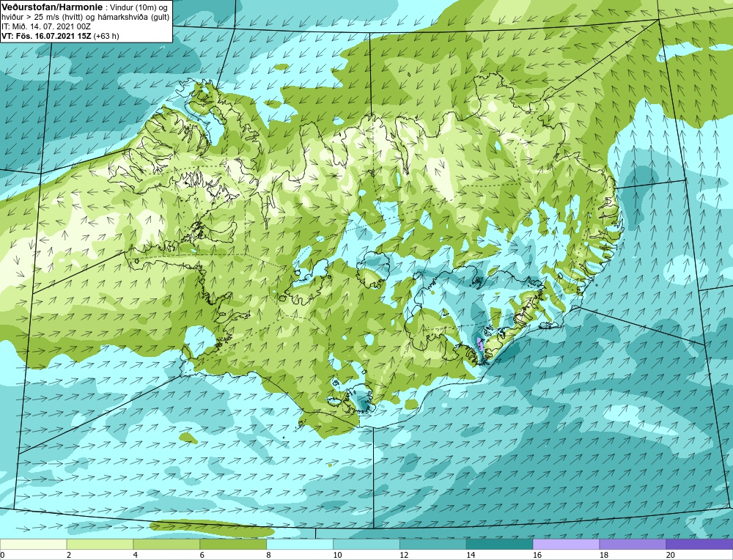Viewport: 733px width, 560px height.
Task: Click the above 20 m/s violet legend swatch
Action: pos(700,544)
